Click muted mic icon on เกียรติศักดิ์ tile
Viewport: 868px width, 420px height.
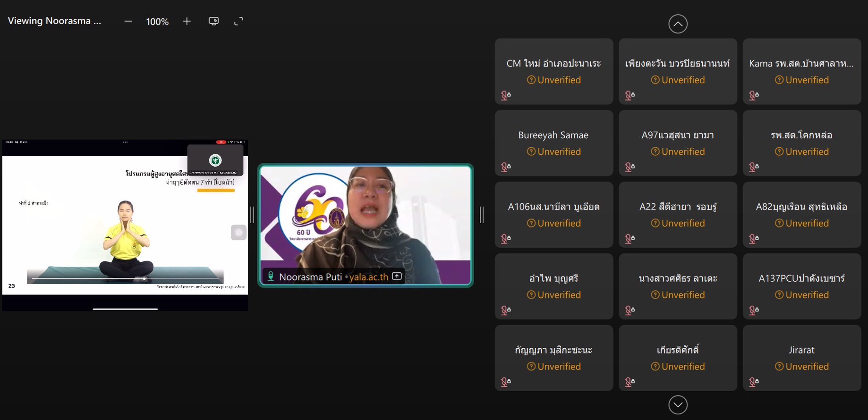click(630, 382)
